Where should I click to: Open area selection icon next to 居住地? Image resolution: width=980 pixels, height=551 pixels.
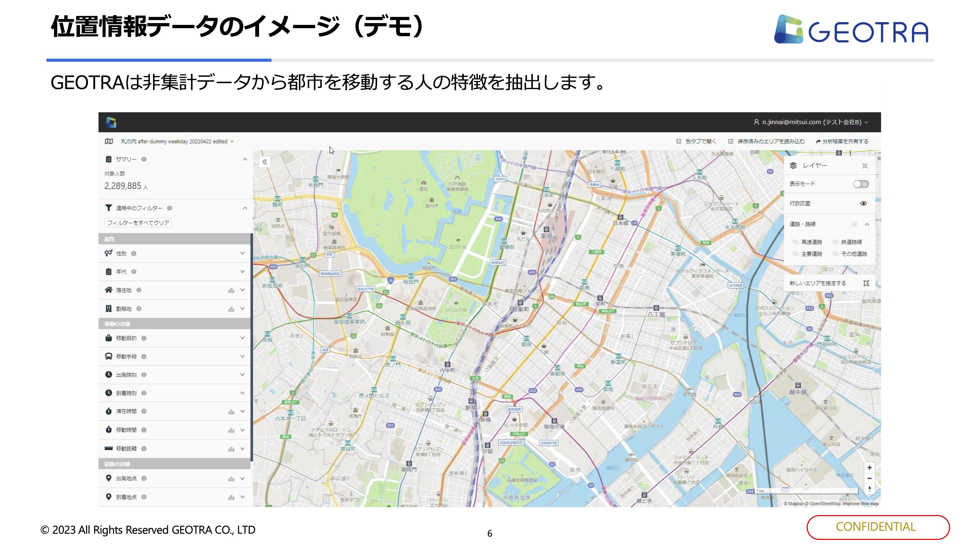pyautogui.click(x=231, y=291)
